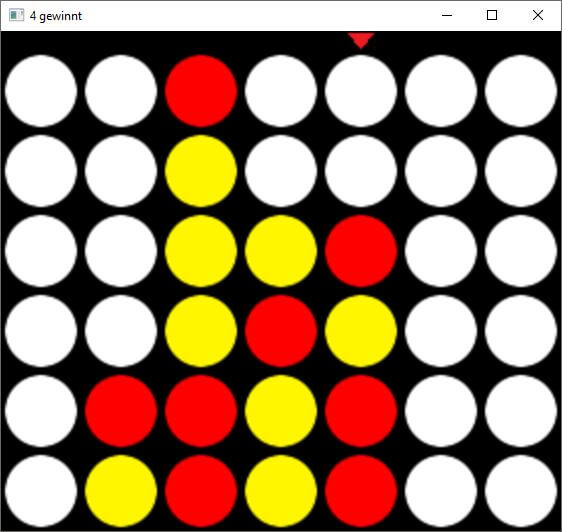
Task: Click top-row empty cell in seventh column
Action: tap(521, 91)
